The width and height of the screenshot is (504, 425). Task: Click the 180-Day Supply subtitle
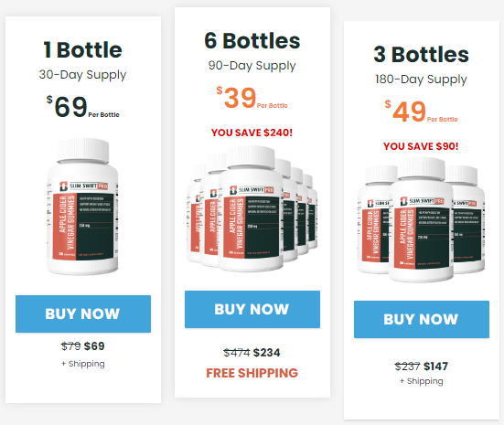tap(421, 80)
